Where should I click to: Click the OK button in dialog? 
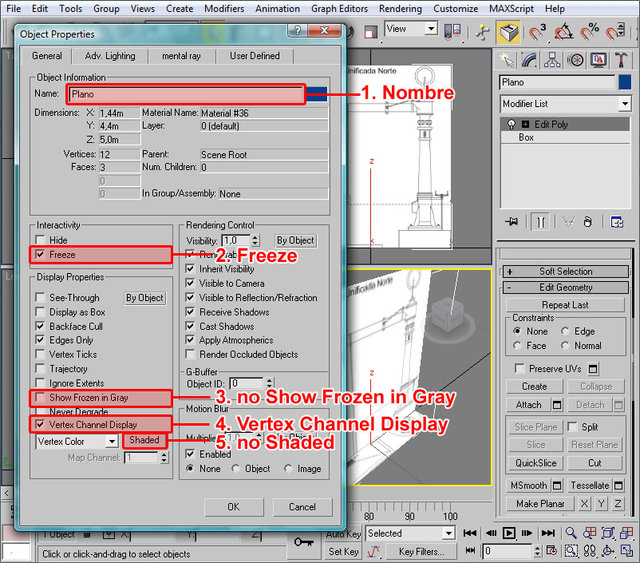(x=233, y=507)
